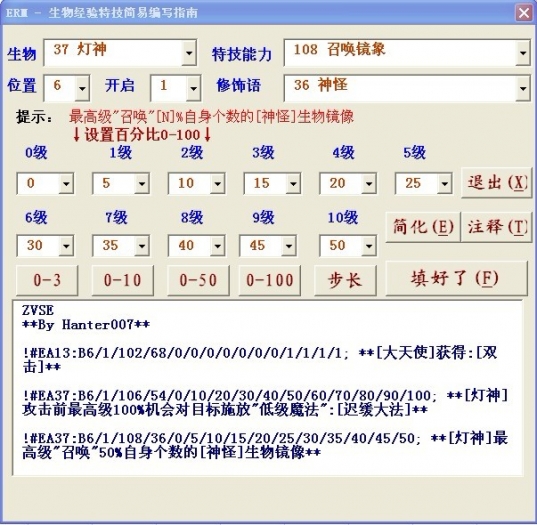Apply the 0-10 range preset

tap(123, 280)
